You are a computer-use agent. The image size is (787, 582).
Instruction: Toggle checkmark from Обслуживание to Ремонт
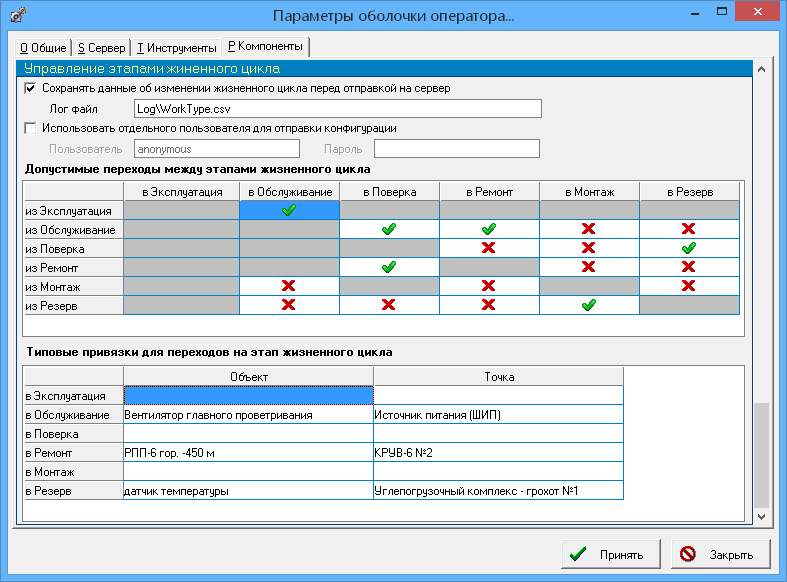[489, 229]
